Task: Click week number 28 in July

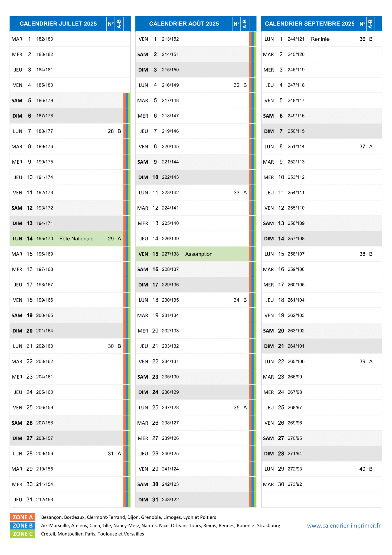Action: [x=111, y=131]
